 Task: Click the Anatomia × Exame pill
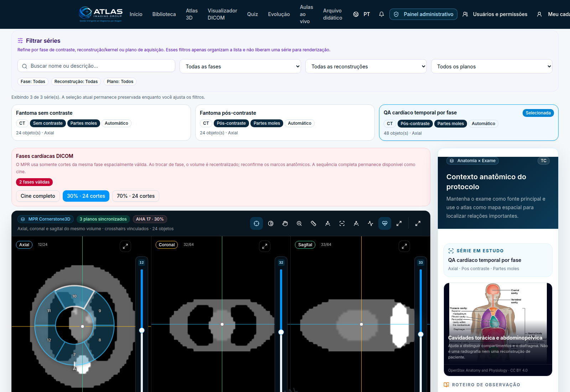pos(472,161)
